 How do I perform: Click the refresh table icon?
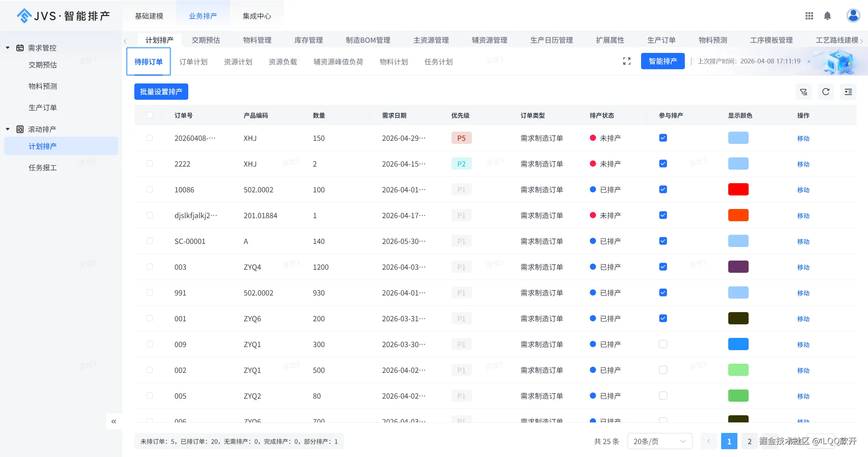click(x=826, y=92)
